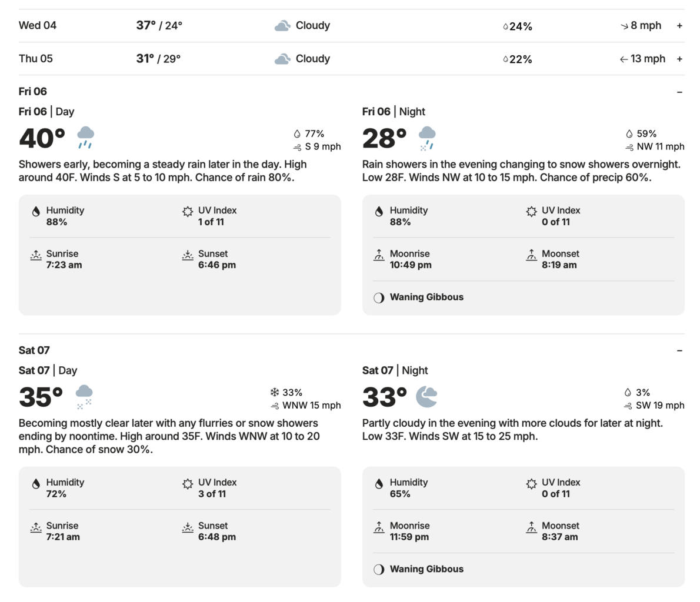Screen dimensions: 700x602
Task: Click the Fri 06 Day sunrise icon
Action: click(36, 255)
